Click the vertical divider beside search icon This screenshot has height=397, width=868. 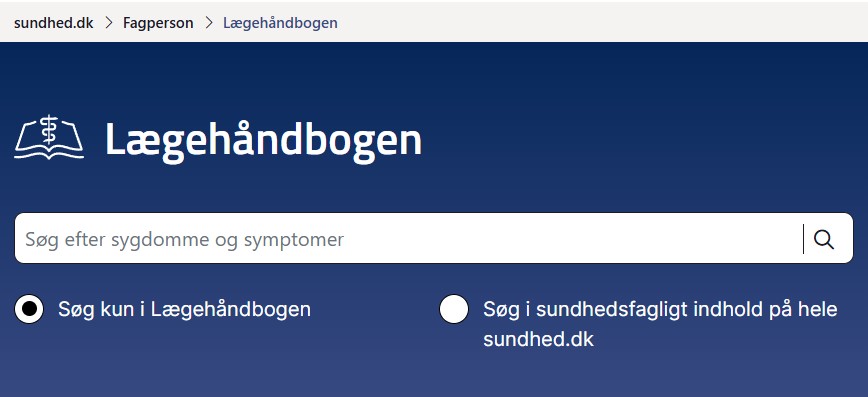pyautogui.click(x=803, y=239)
